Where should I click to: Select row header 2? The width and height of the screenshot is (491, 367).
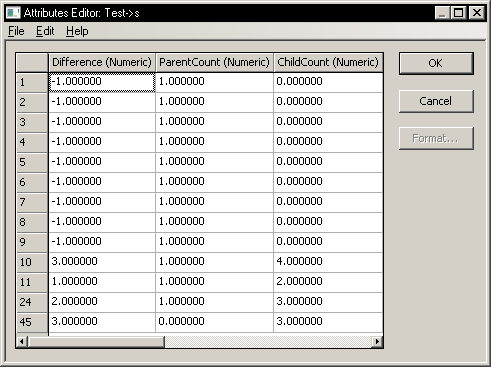click(x=32, y=102)
